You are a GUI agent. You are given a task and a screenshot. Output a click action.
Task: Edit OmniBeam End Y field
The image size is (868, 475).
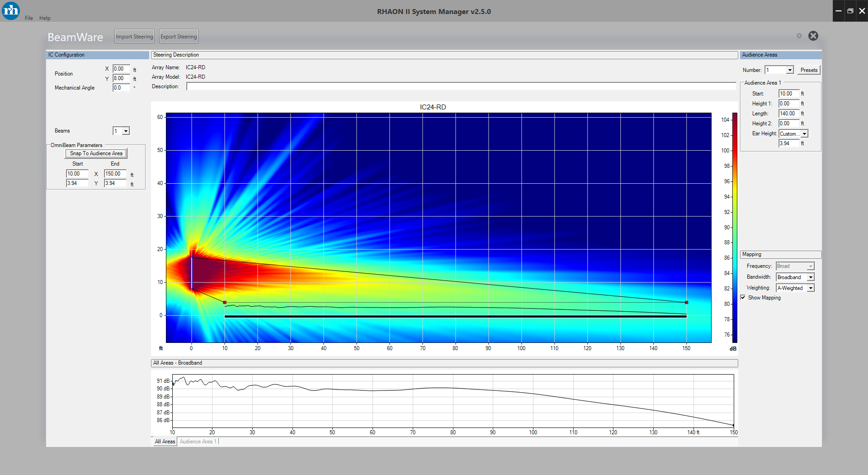click(x=115, y=183)
